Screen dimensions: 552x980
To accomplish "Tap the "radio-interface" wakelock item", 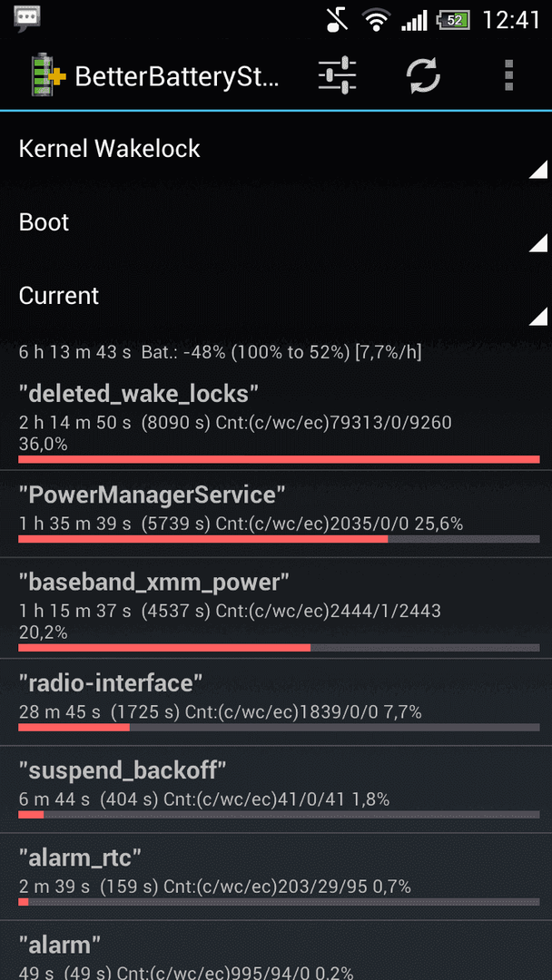I will click(x=276, y=701).
